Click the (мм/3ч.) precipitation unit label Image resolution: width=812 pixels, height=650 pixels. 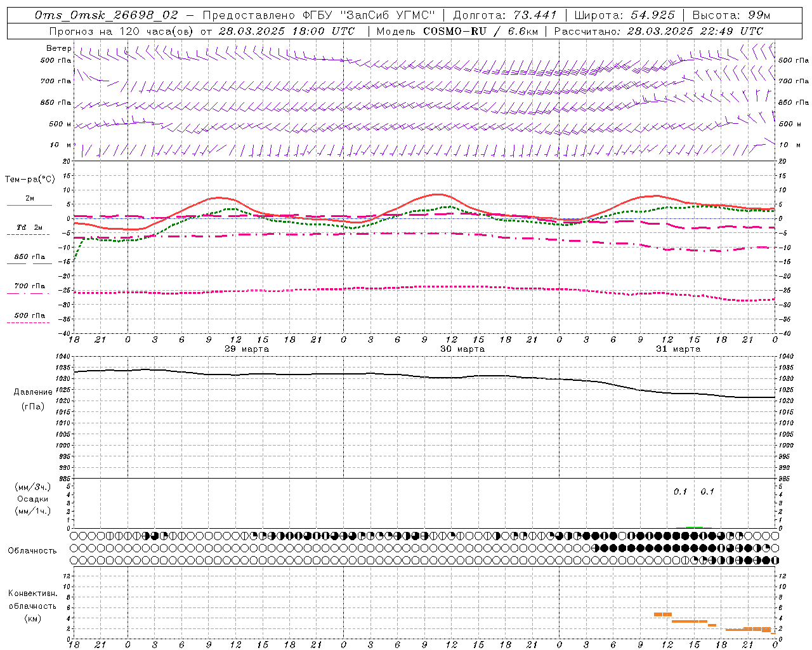[x=33, y=487]
